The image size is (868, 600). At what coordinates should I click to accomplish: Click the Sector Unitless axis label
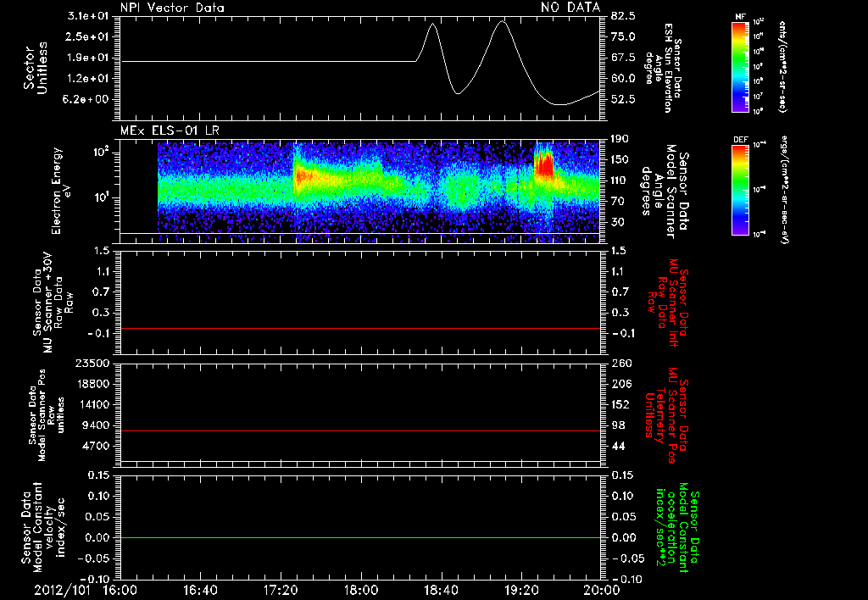[36, 68]
